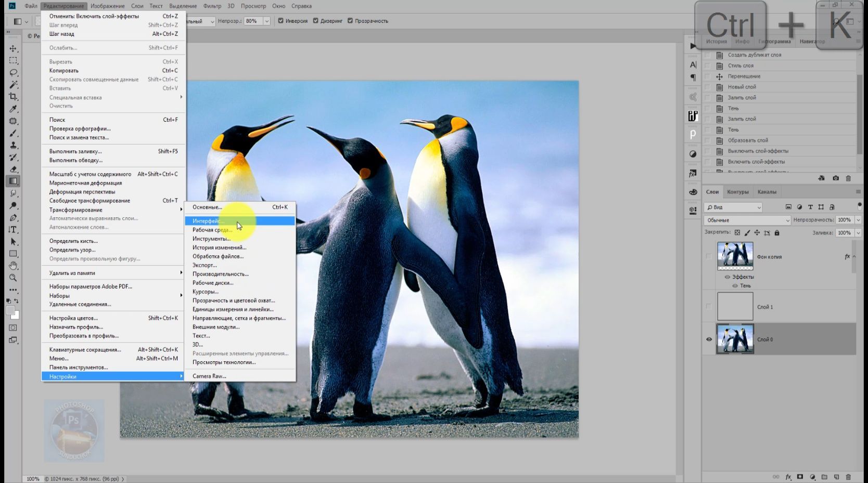Image resolution: width=868 pixels, height=483 pixels.
Task: Toggle Quick Mask mode icon
Action: coord(13,328)
